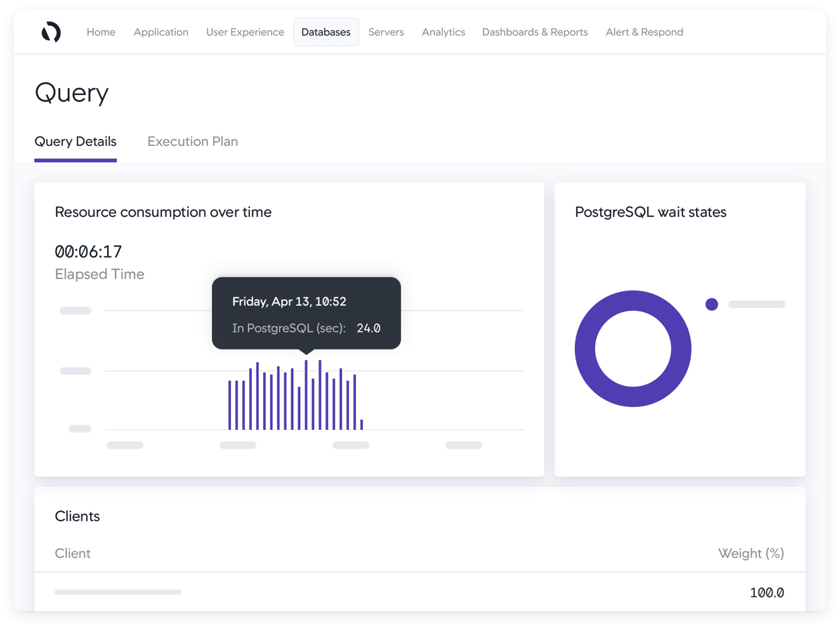Image resolution: width=840 pixels, height=629 pixels.
Task: Click the Weight (%) column header
Action: coord(751,554)
